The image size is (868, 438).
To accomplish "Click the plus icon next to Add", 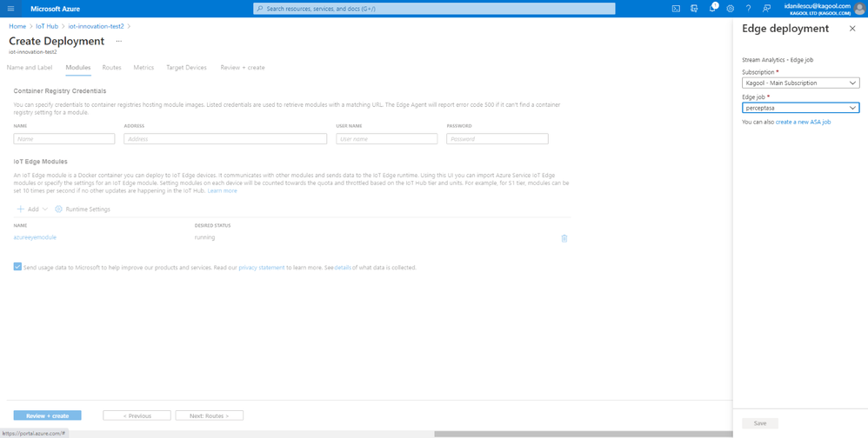I will tap(21, 209).
